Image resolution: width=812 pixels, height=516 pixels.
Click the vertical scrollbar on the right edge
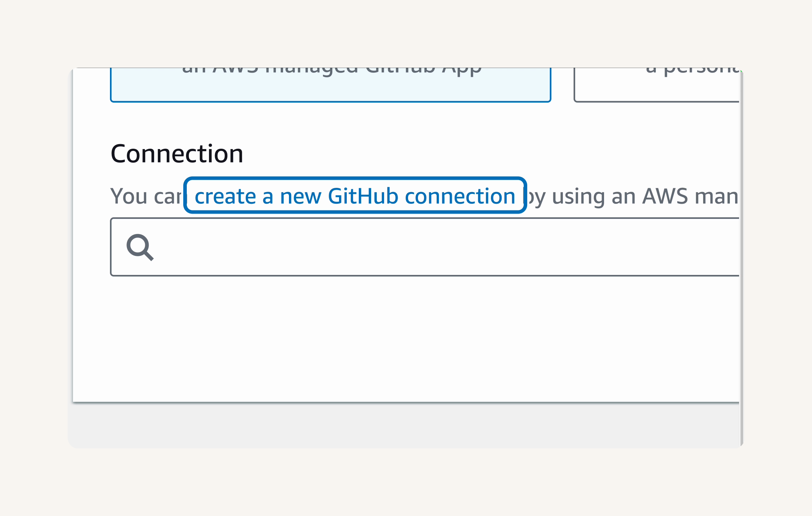(x=742, y=257)
